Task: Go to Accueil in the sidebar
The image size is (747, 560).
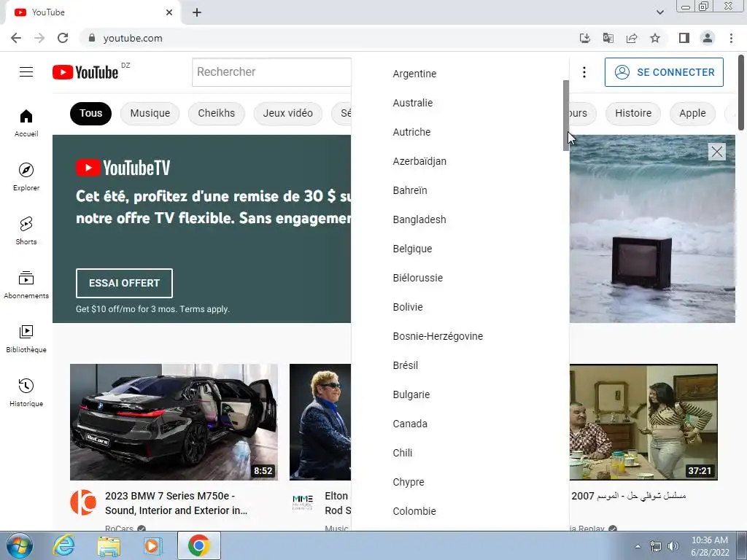Action: point(26,123)
